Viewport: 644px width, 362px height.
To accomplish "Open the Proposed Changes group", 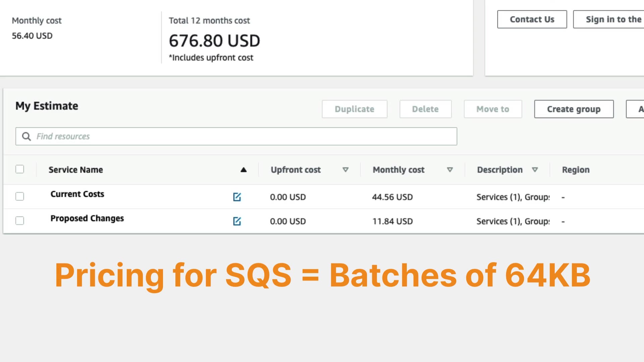I will [x=87, y=219].
